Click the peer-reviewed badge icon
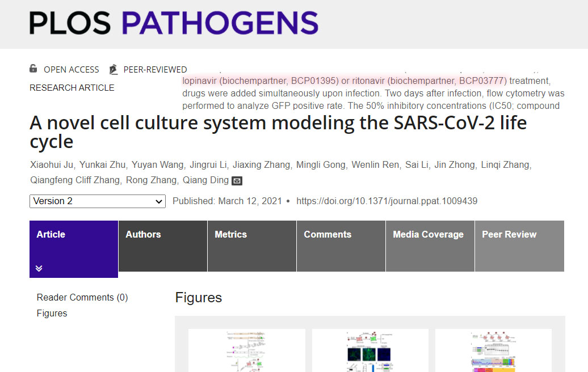Viewport: 588px width, 372px height. (x=114, y=69)
